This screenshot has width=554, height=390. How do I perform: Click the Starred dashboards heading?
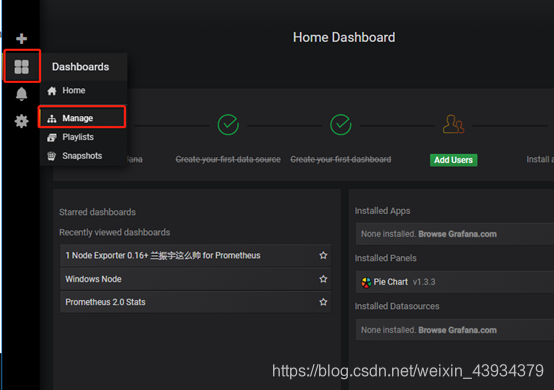[x=98, y=212]
